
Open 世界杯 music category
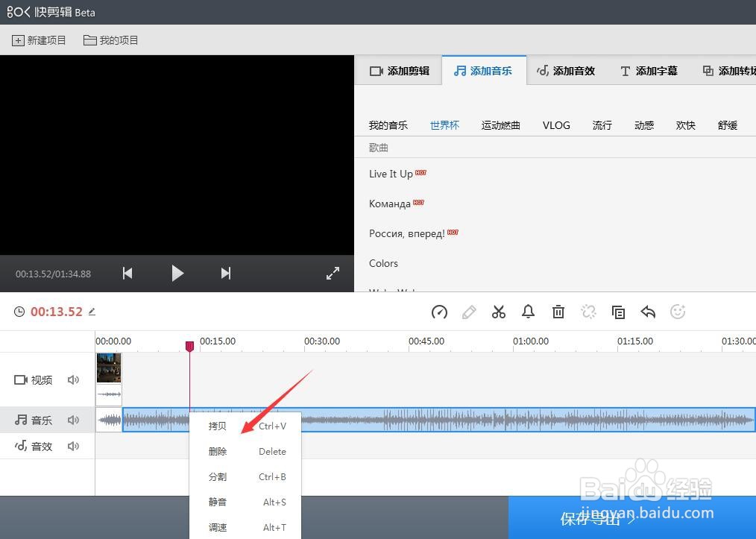(x=444, y=125)
